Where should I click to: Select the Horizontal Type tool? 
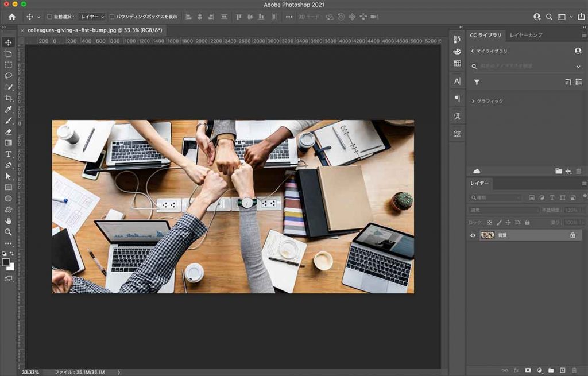(x=9, y=154)
